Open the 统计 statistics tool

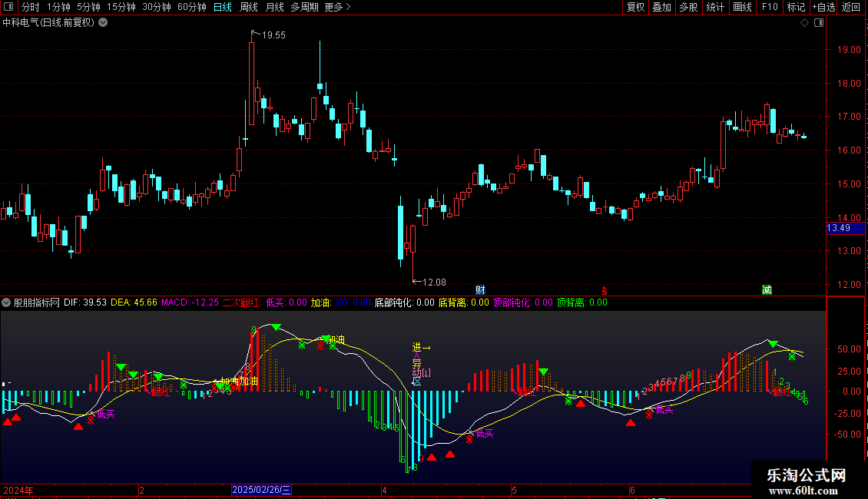pyautogui.click(x=715, y=7)
